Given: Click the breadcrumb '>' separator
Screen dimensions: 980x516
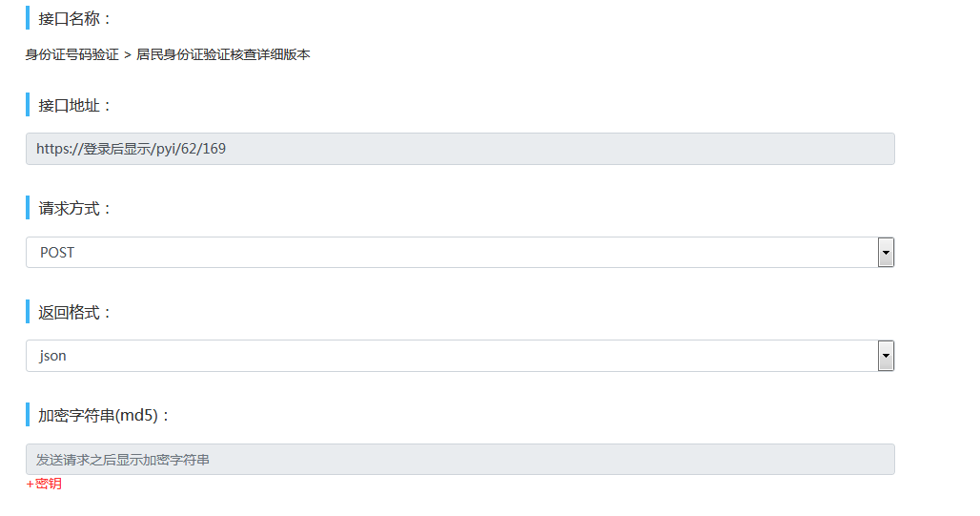Looking at the screenshot, I should point(128,55).
